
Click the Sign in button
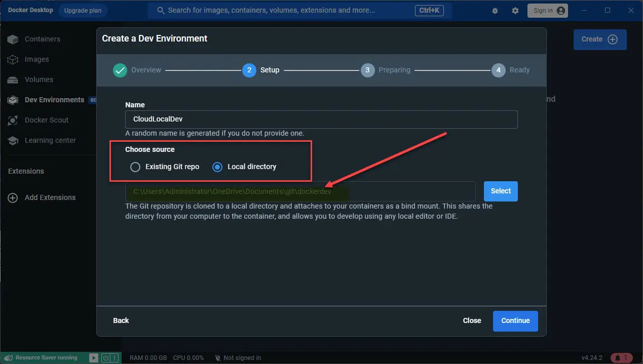548,11
